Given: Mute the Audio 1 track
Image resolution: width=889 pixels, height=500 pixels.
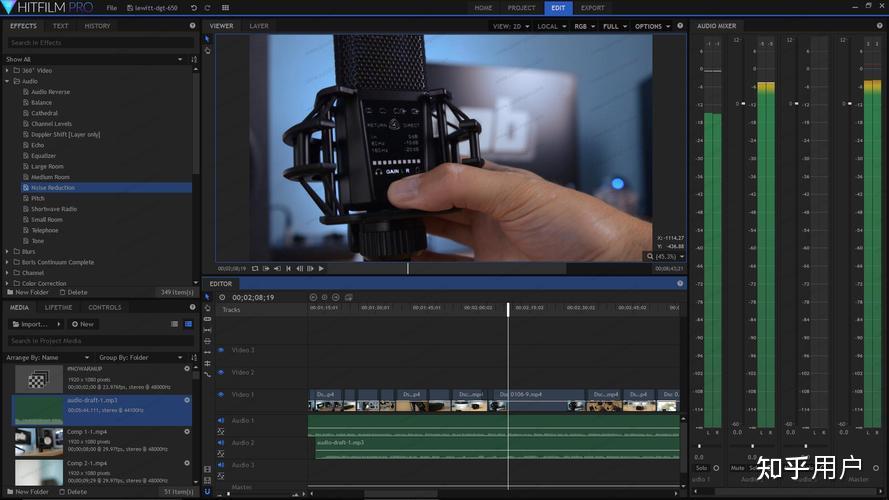Looking at the screenshot, I should [221, 421].
